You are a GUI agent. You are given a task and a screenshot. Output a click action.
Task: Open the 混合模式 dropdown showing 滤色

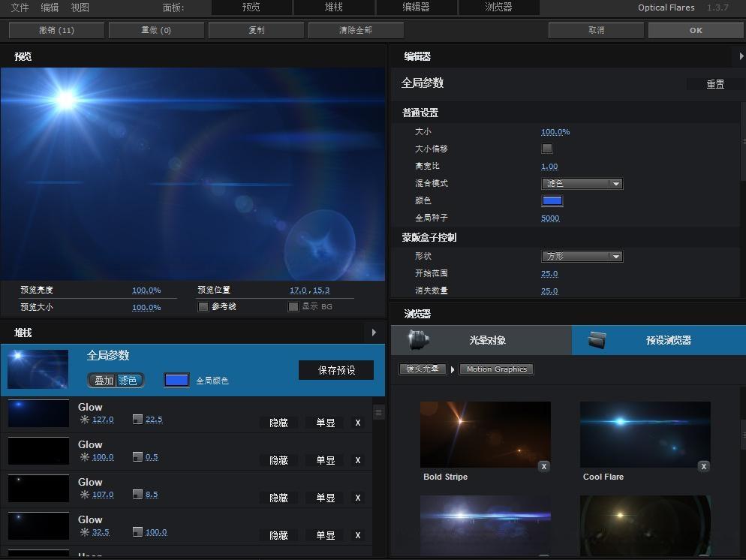coord(582,183)
